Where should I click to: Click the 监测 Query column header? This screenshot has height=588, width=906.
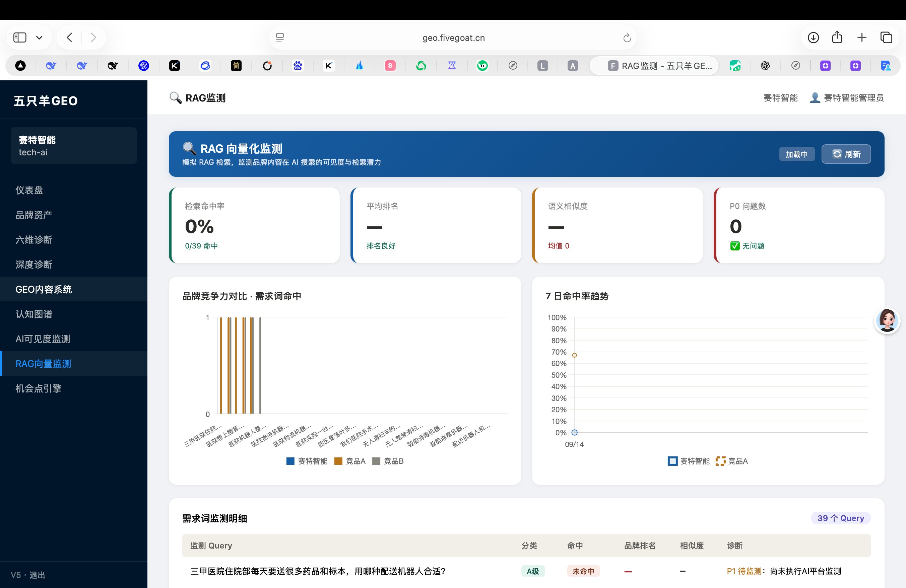click(211, 545)
